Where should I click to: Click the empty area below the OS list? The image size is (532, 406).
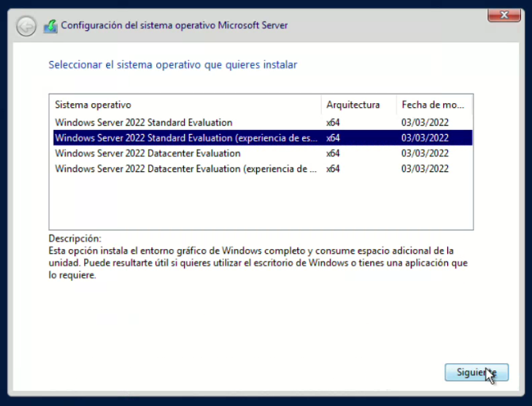coord(261,203)
